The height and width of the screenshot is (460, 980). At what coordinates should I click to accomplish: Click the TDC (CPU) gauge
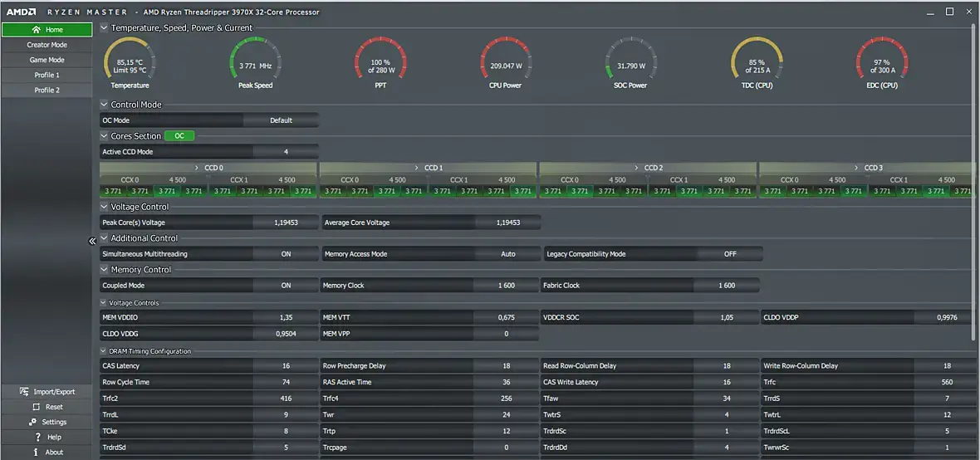coord(757,61)
